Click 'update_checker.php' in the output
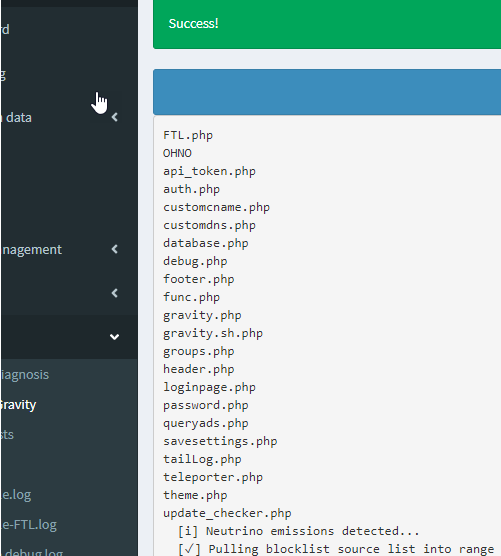Screen dimensions: 501x556 point(227,513)
